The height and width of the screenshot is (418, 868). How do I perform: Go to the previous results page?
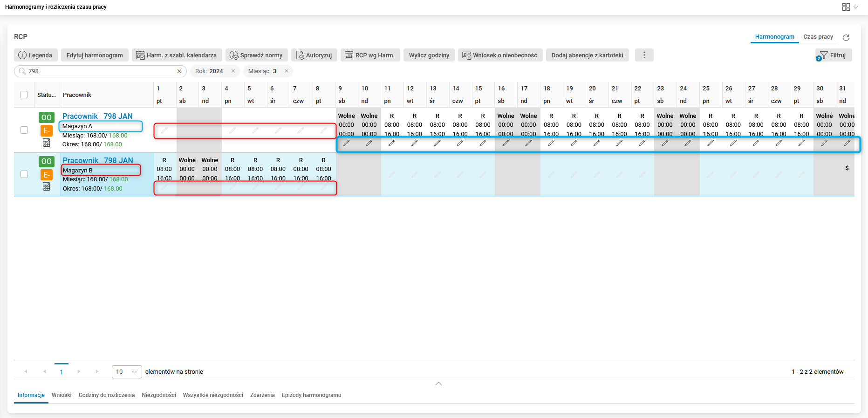(x=44, y=371)
